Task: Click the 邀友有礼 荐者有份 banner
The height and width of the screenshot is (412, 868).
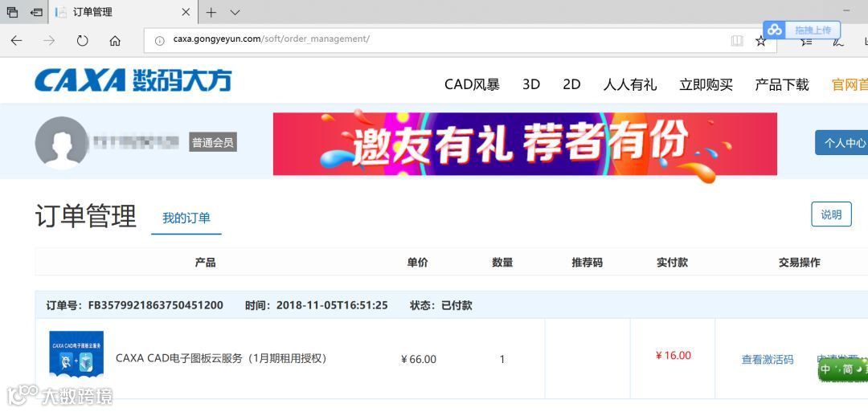Action: 525,145
